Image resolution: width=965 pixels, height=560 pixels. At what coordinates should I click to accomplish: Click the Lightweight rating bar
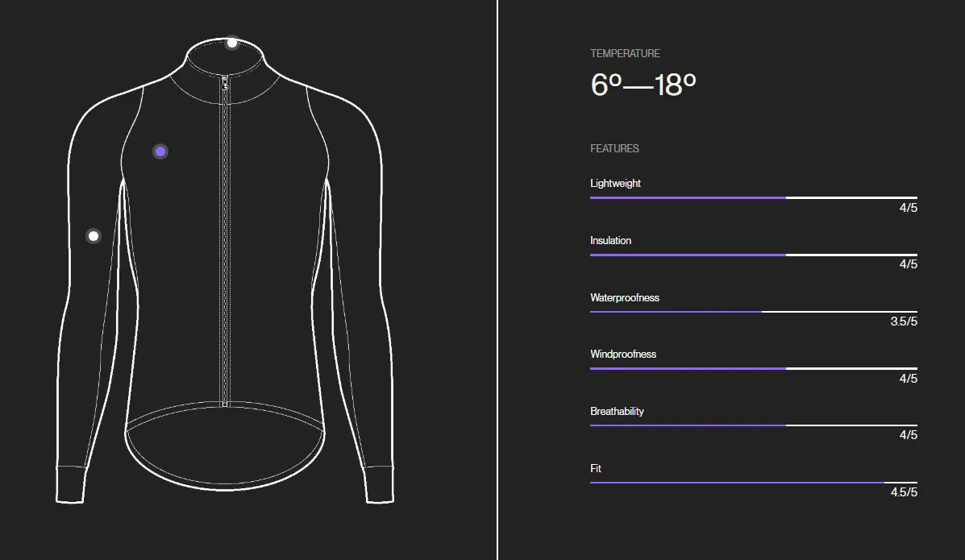coord(753,197)
